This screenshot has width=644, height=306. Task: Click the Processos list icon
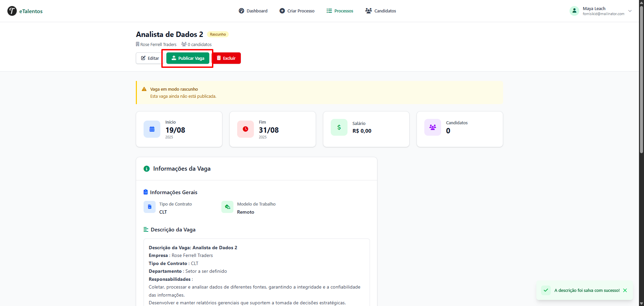(329, 11)
